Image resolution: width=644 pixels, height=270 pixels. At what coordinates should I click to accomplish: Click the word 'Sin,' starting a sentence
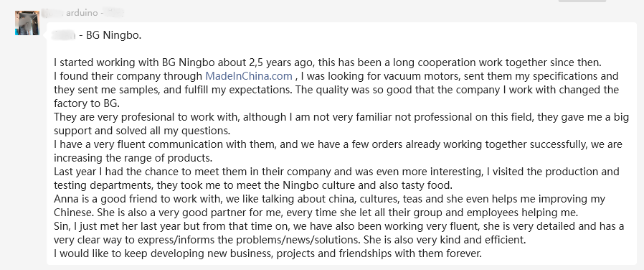[x=61, y=226]
